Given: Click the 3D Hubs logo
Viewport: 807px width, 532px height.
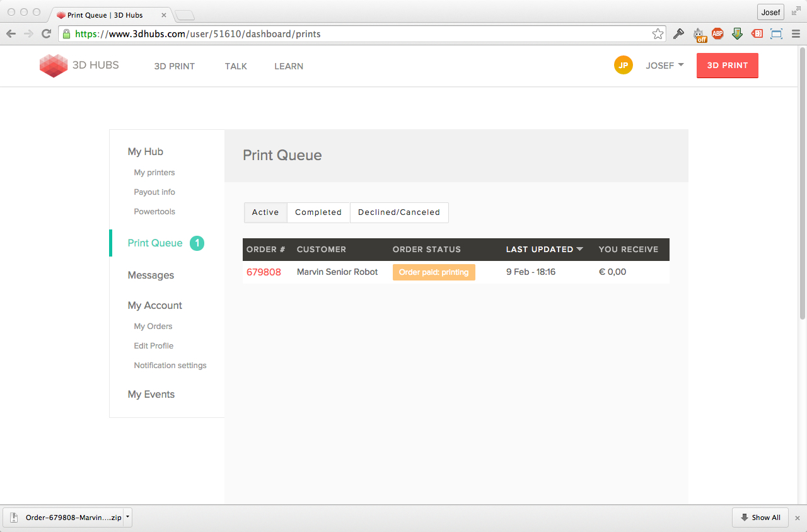Looking at the screenshot, I should tap(79, 66).
